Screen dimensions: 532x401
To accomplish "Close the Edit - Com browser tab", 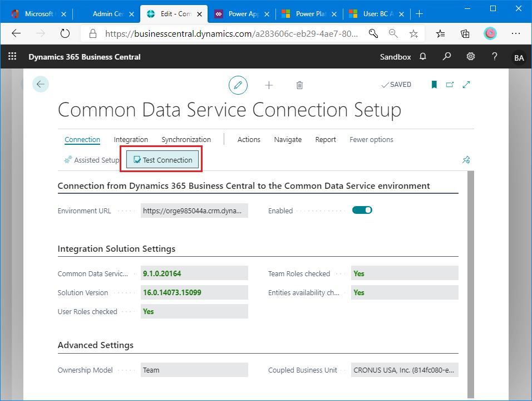I will tap(199, 14).
